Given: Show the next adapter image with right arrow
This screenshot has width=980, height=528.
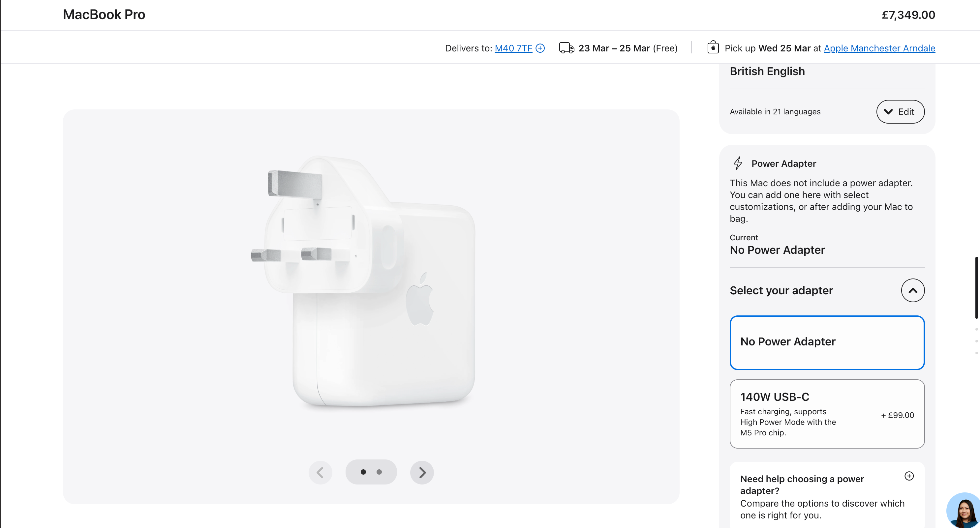Looking at the screenshot, I should click(422, 473).
